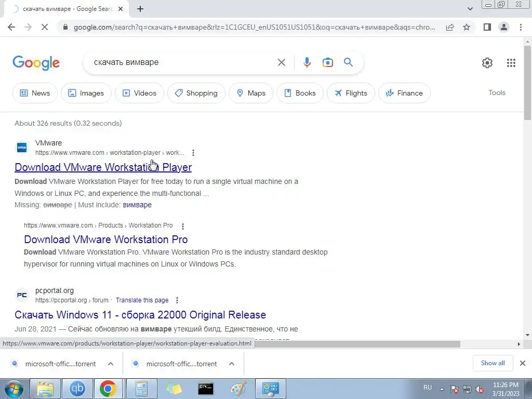Search by voice microphone icon

pos(307,62)
